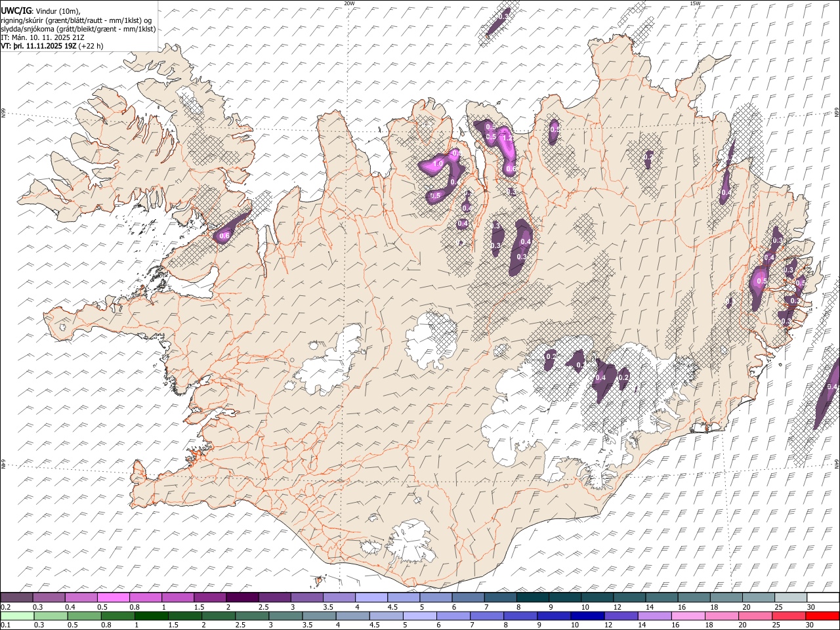Click the '15W' longitude label
Screen dimensions: 840x630
(x=695, y=3)
